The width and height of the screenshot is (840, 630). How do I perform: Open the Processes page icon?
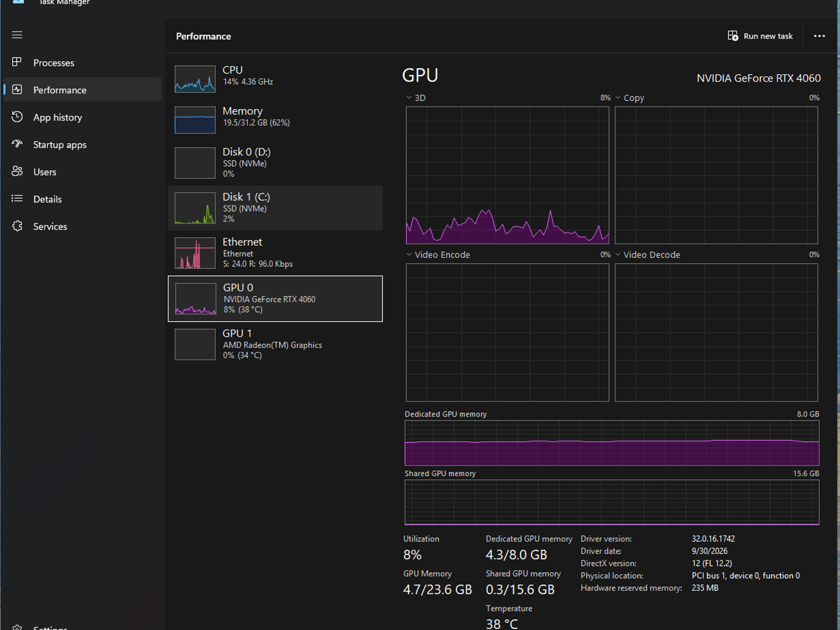[17, 62]
